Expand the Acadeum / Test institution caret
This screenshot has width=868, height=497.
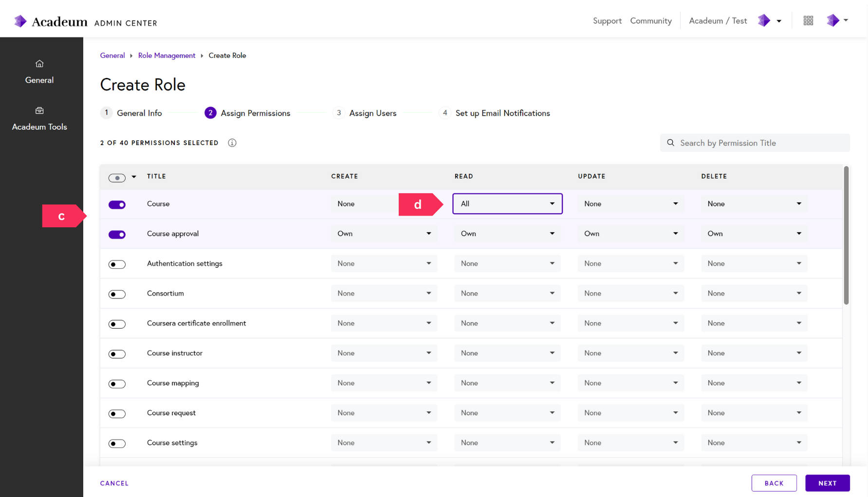pyautogui.click(x=779, y=21)
